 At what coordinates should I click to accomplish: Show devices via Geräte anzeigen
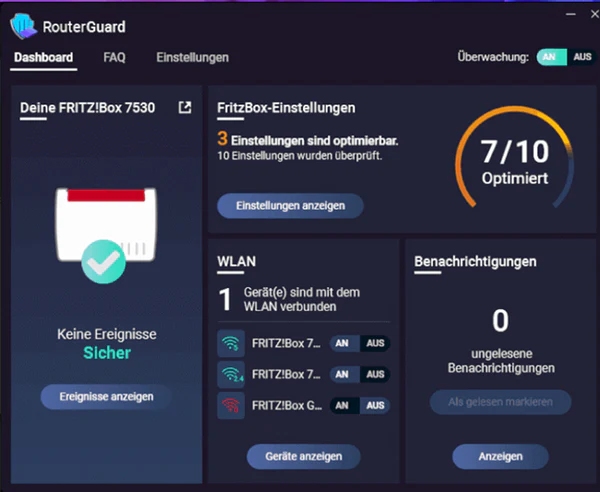coord(303,456)
